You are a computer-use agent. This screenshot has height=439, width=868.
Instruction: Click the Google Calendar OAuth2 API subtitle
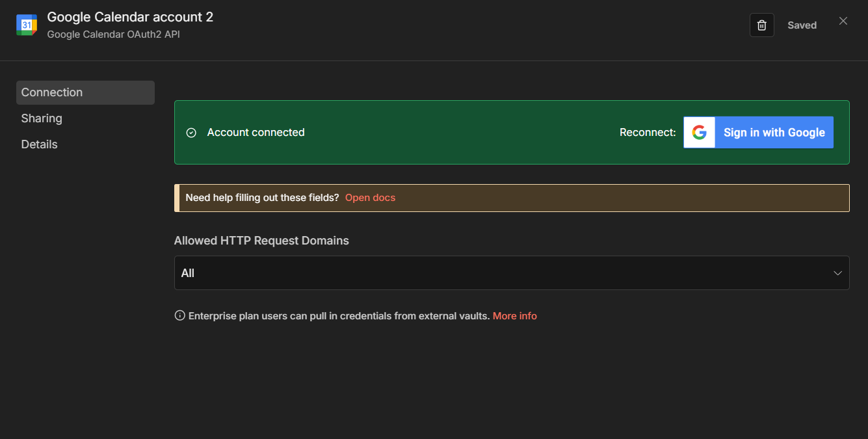click(114, 34)
